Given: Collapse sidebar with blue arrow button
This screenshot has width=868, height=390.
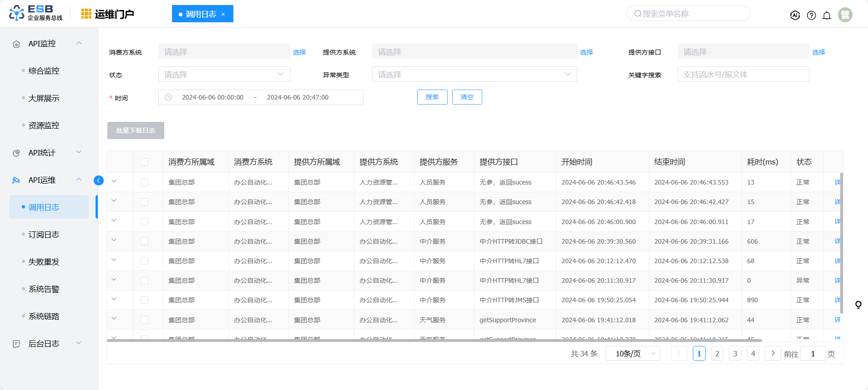Looking at the screenshot, I should point(99,180).
